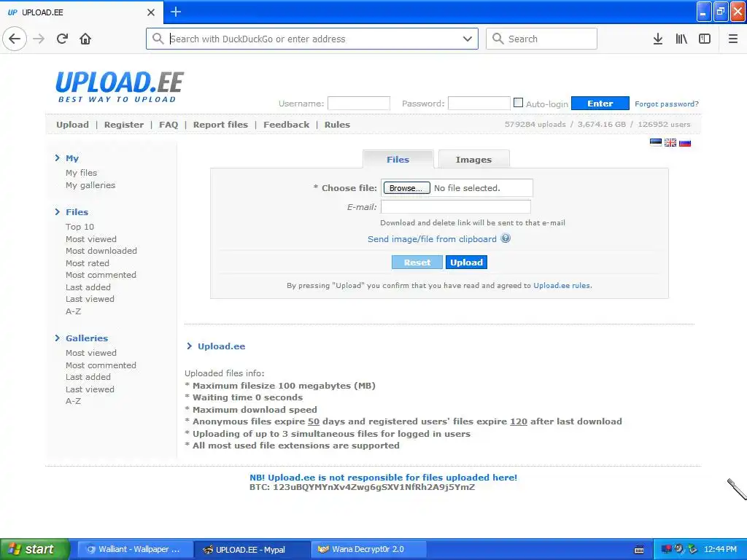The image size is (747, 560).
Task: Open the Forgot password link
Action: click(667, 104)
